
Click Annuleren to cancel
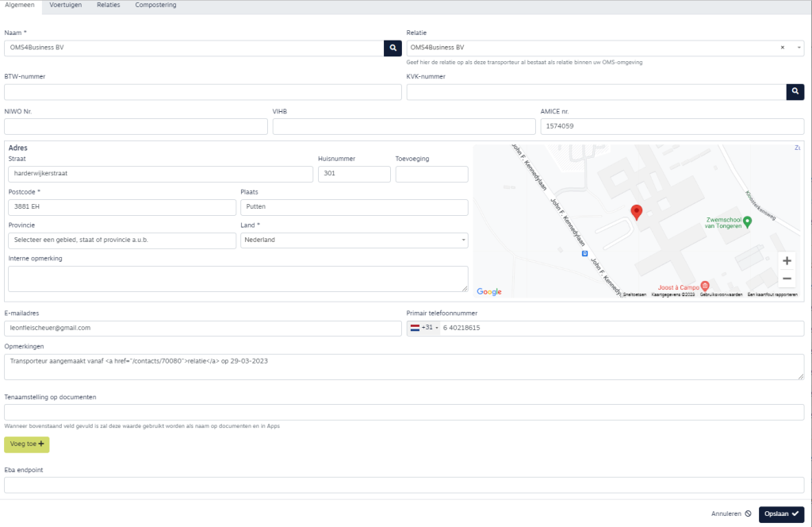click(x=730, y=514)
